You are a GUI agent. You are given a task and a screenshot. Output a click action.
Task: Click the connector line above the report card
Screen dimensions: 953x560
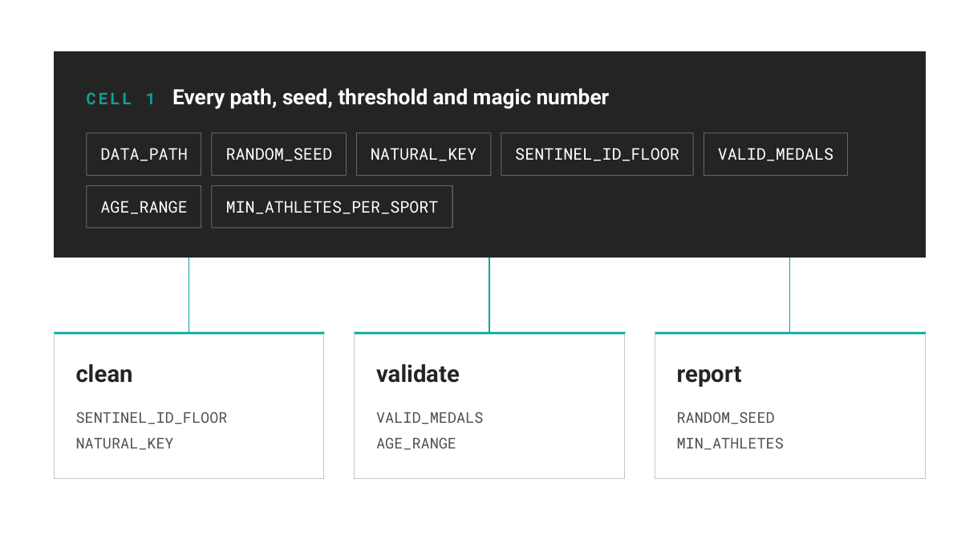(789, 295)
